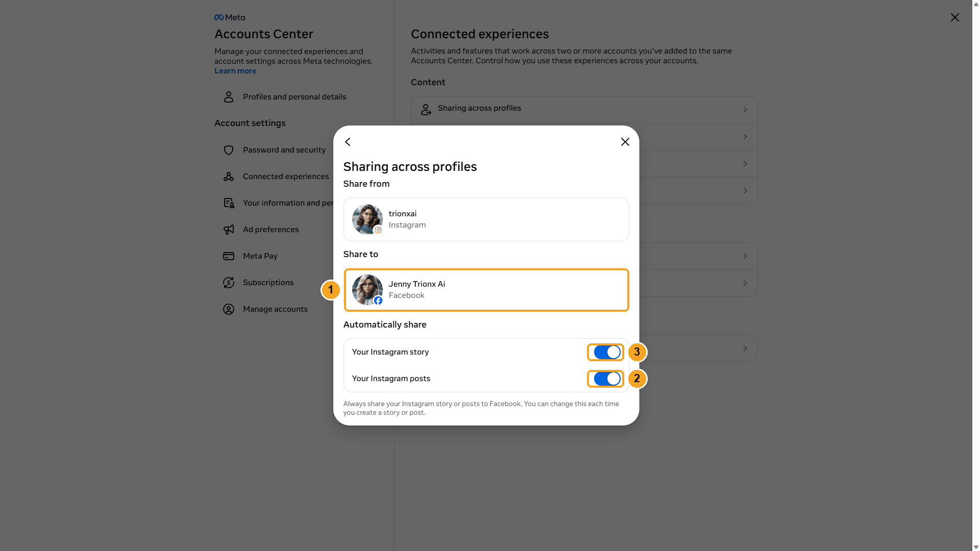Click the Subscriptions icon

click(x=229, y=283)
